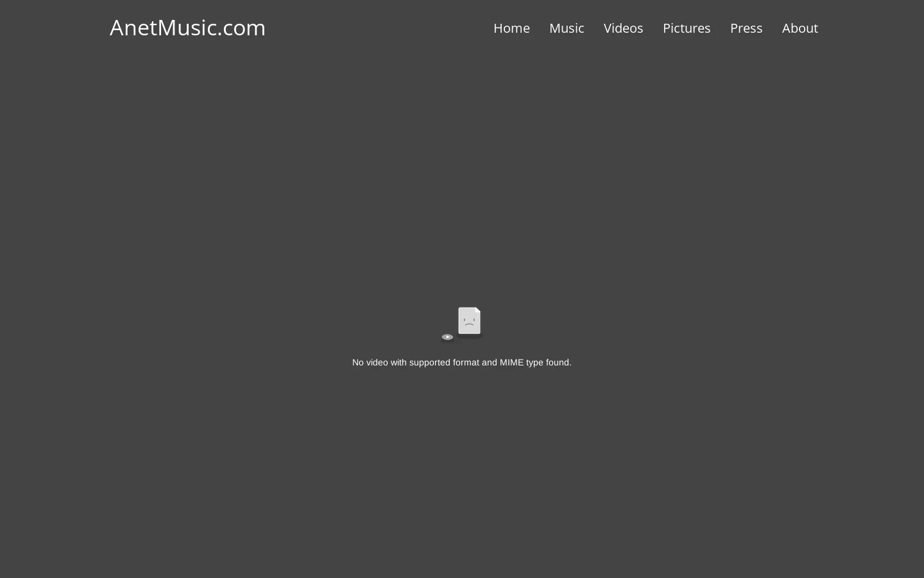The height and width of the screenshot is (578, 924).
Task: Open the Pictures gallery link
Action: click(687, 28)
